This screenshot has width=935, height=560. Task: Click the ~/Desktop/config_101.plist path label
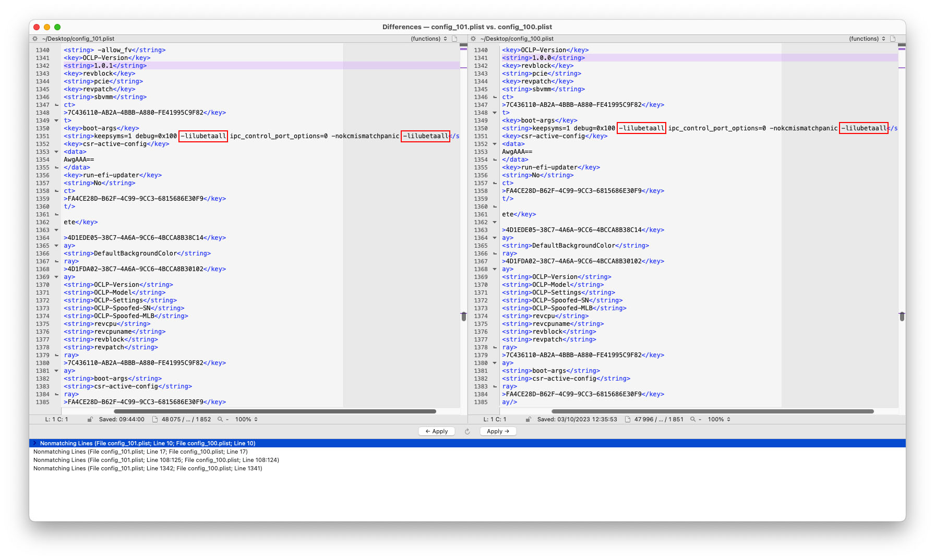click(x=78, y=39)
